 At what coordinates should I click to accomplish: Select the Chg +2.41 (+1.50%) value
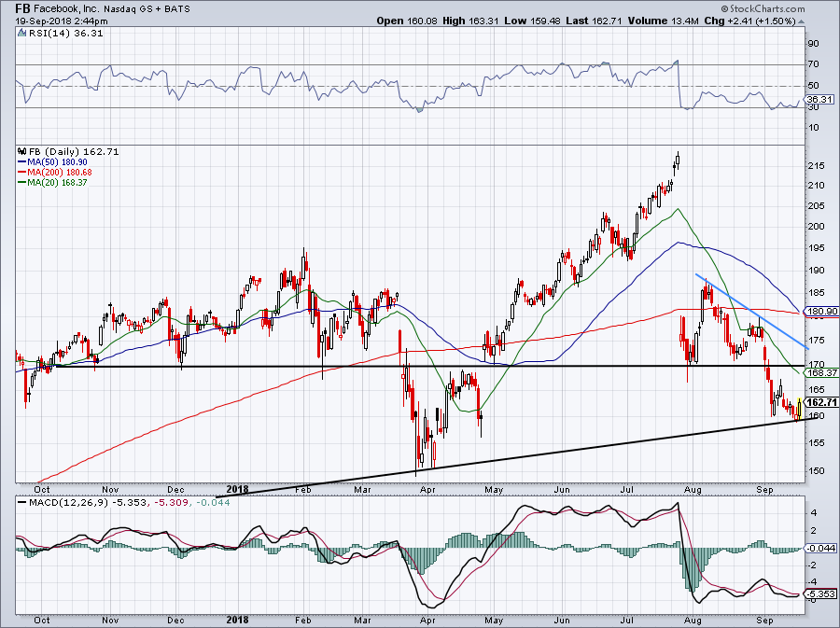click(749, 21)
